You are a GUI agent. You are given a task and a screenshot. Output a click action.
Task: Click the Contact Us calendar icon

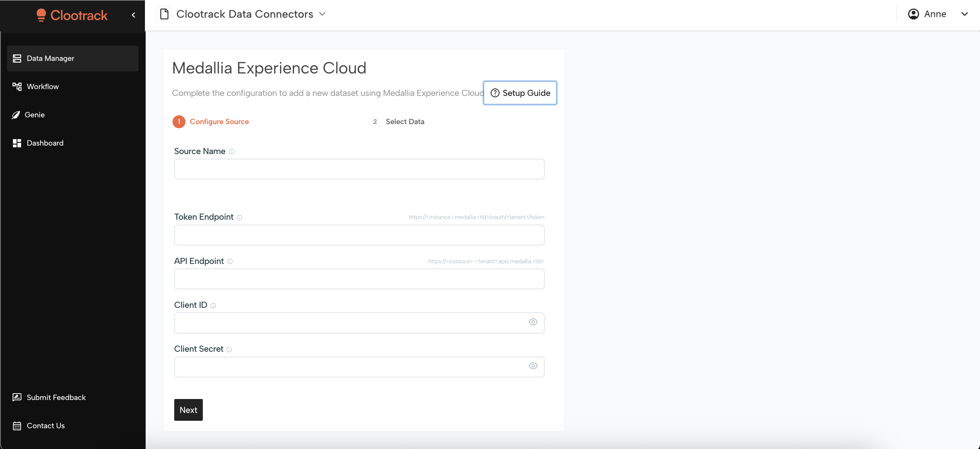pos(17,426)
